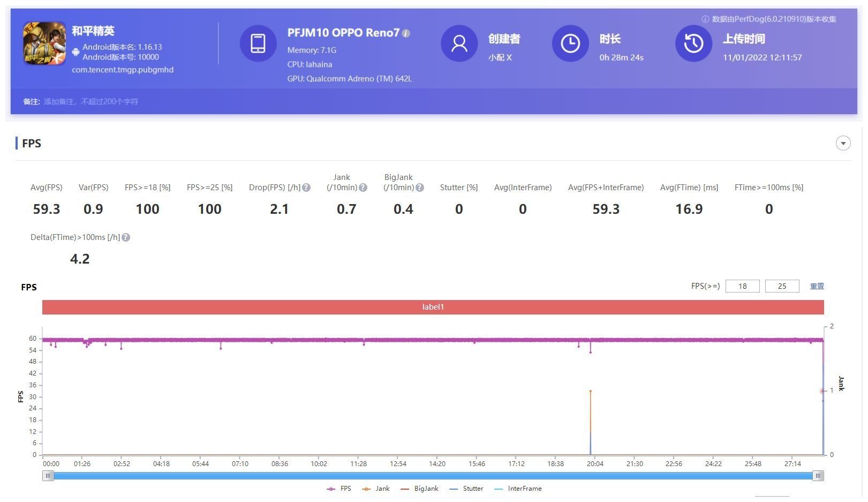Click the duration clock icon
868x502 pixels.
(x=570, y=43)
